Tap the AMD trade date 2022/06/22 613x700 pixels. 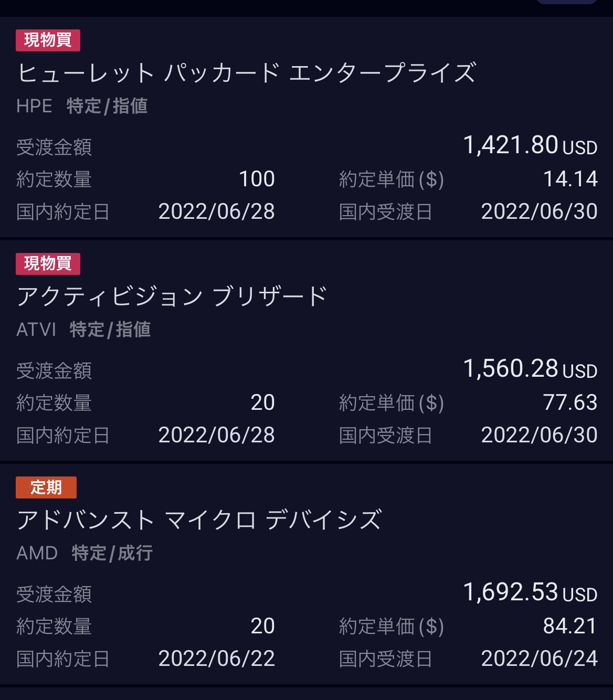pyautogui.click(x=216, y=659)
